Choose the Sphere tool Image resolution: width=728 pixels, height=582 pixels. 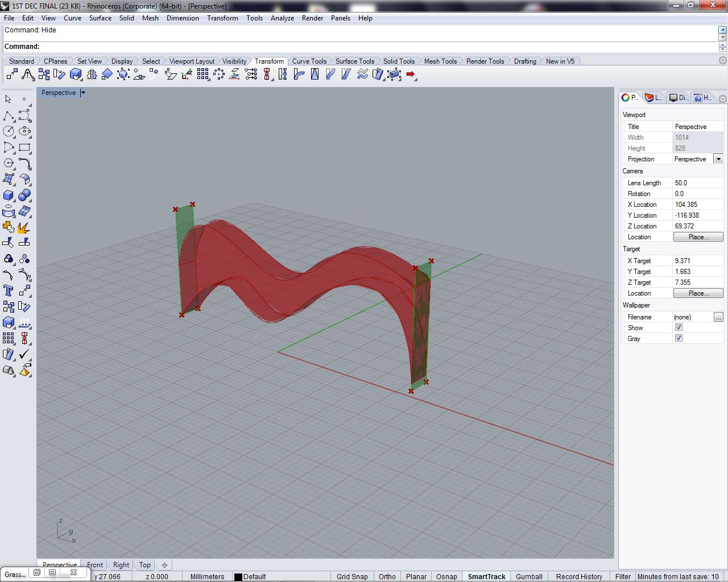coord(25,195)
